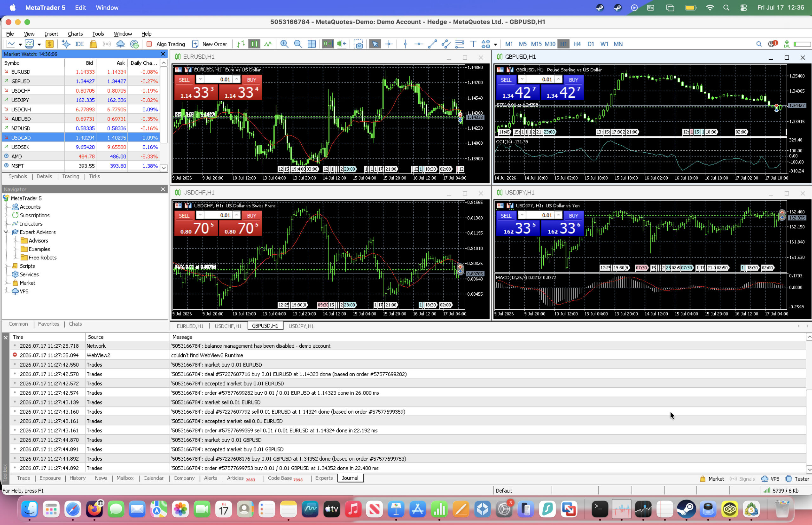Increase volume on GBPUSD trade panel
This screenshot has height=525, width=812.
pyautogui.click(x=558, y=79)
